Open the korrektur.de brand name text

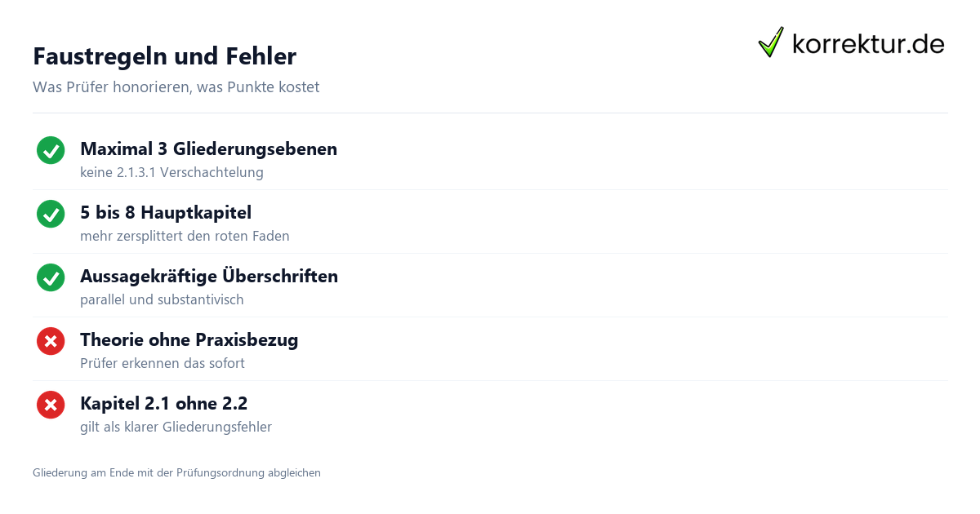tap(868, 43)
